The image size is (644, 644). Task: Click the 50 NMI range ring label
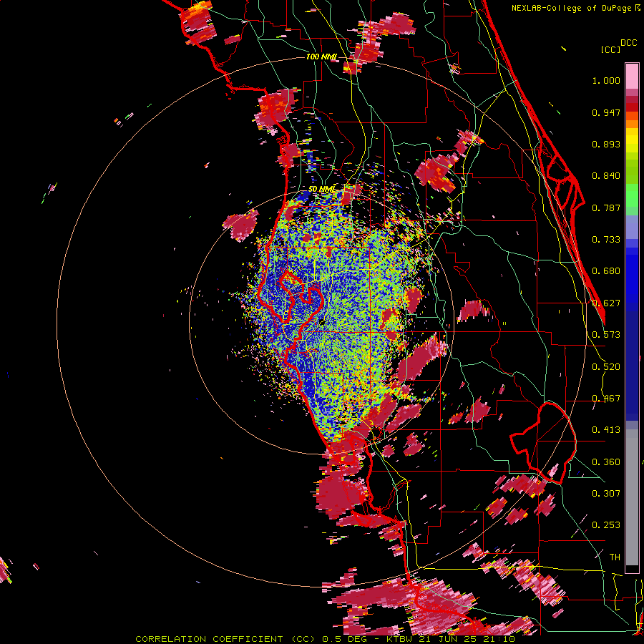322,190
